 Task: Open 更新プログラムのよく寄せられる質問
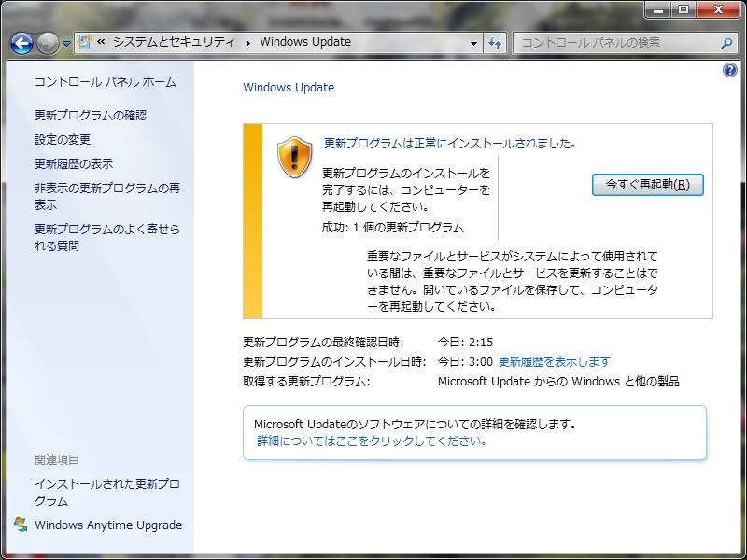point(107,237)
